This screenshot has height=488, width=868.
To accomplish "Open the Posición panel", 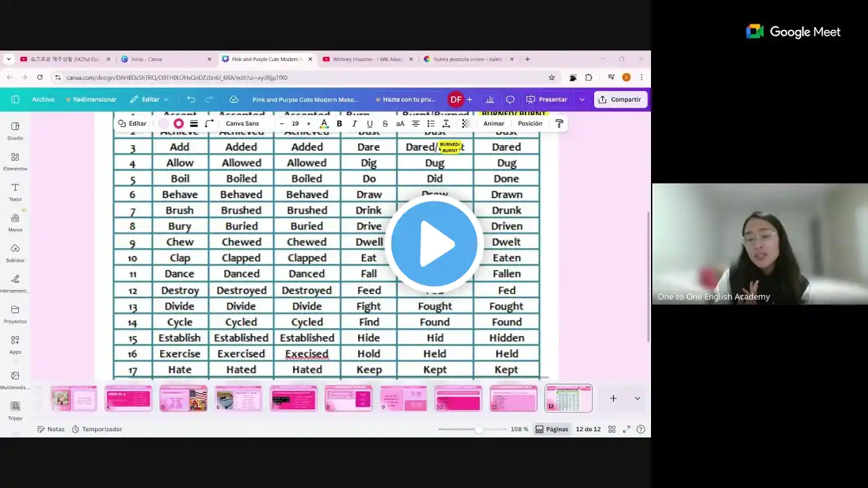I will pyautogui.click(x=530, y=123).
